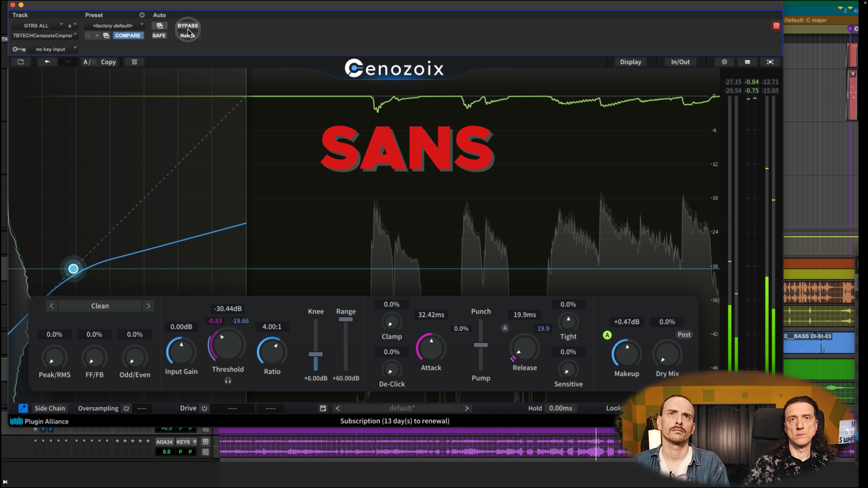Click the undo arrow icon
This screenshot has height=488, width=868.
pyautogui.click(x=47, y=62)
